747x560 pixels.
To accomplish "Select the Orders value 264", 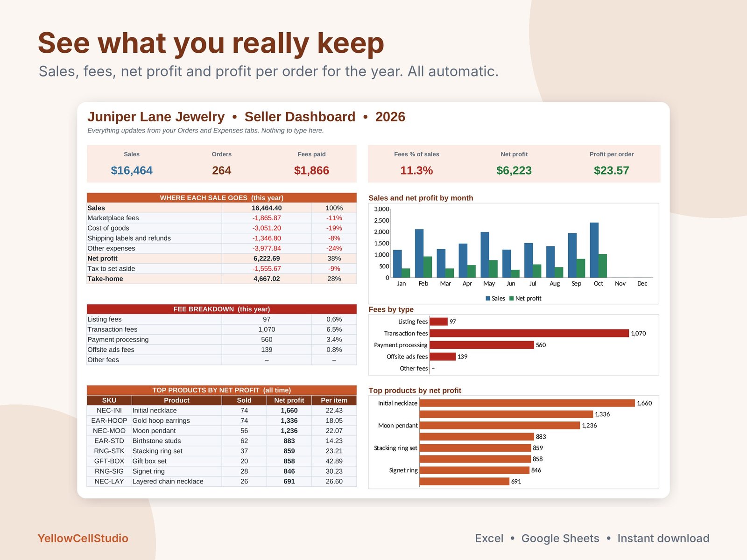I will coord(221,170).
